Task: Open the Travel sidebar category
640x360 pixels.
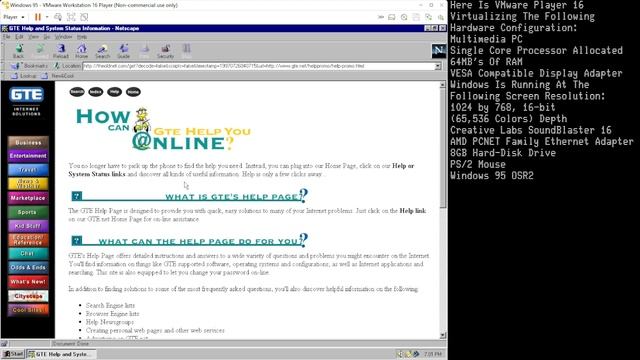Action: 28,170
